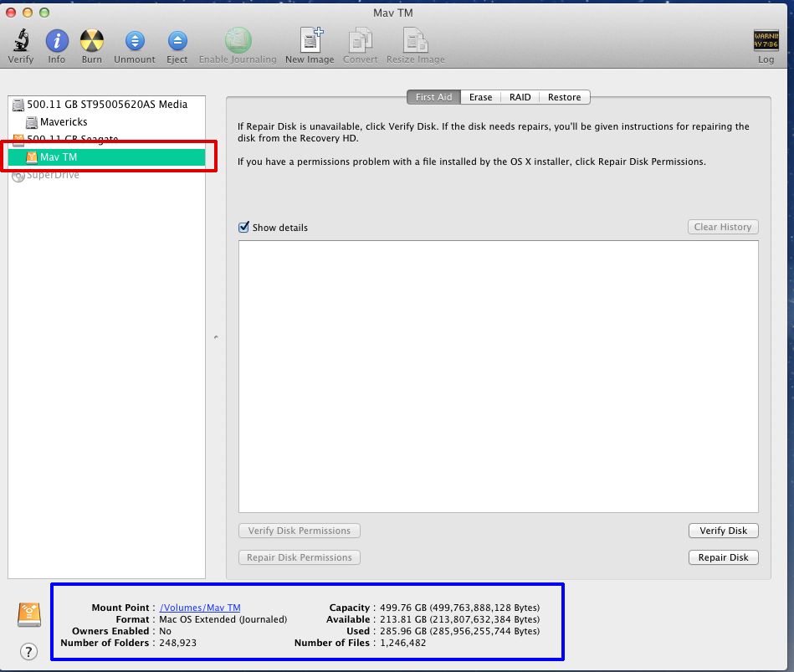Create a New Image from toolbar

coord(310,40)
